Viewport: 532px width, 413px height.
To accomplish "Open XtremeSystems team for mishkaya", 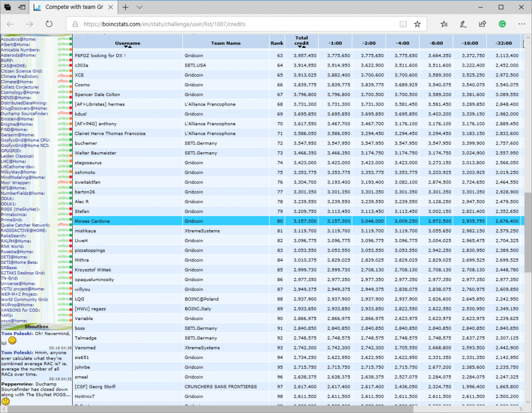I will pyautogui.click(x=202, y=231).
